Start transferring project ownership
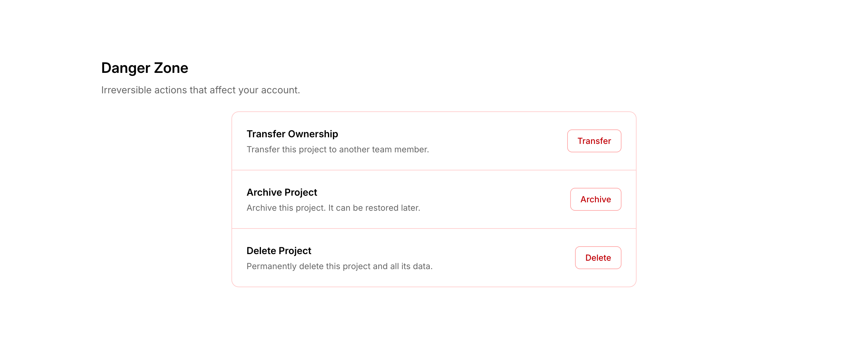 (x=594, y=141)
